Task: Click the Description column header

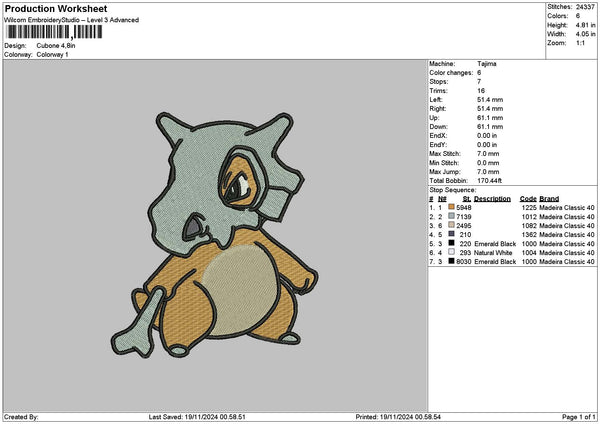Action: 492,198
